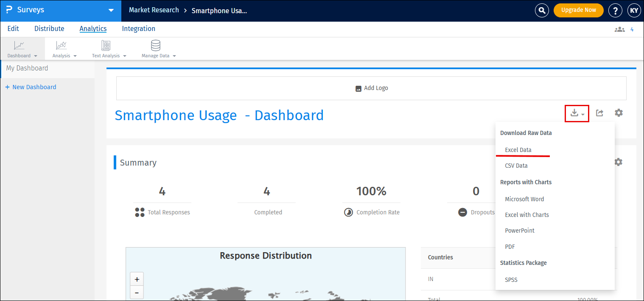Open Summary section settings gear

coord(619,162)
